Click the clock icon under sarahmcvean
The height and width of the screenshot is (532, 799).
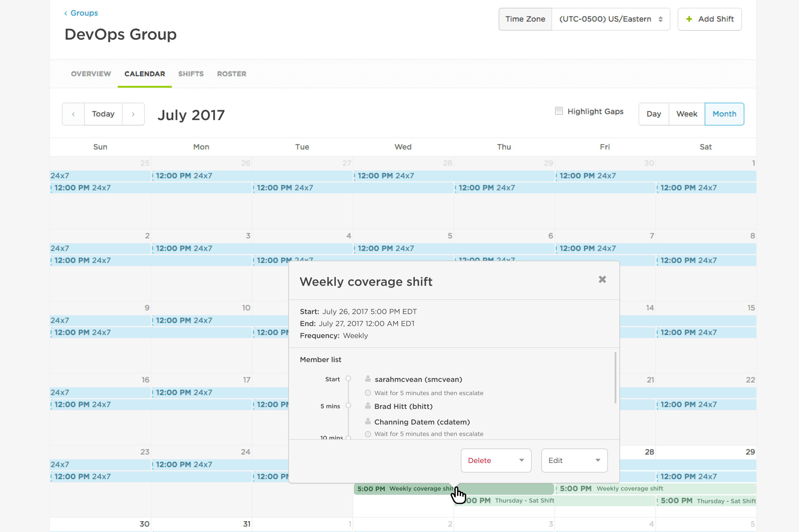click(368, 393)
